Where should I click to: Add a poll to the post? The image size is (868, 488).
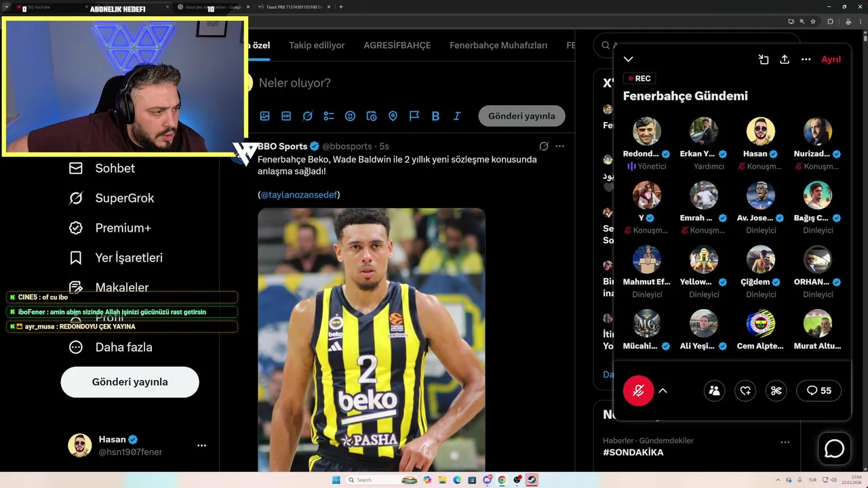329,116
